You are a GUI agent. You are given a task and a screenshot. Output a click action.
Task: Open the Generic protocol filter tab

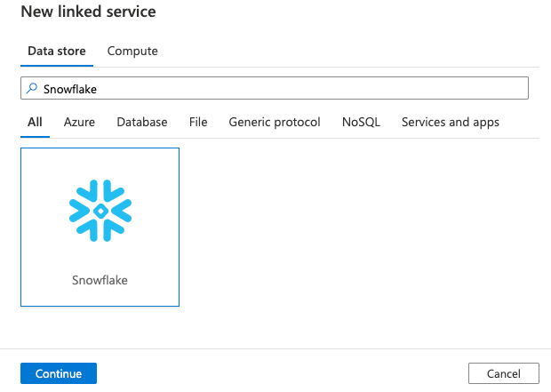click(275, 122)
